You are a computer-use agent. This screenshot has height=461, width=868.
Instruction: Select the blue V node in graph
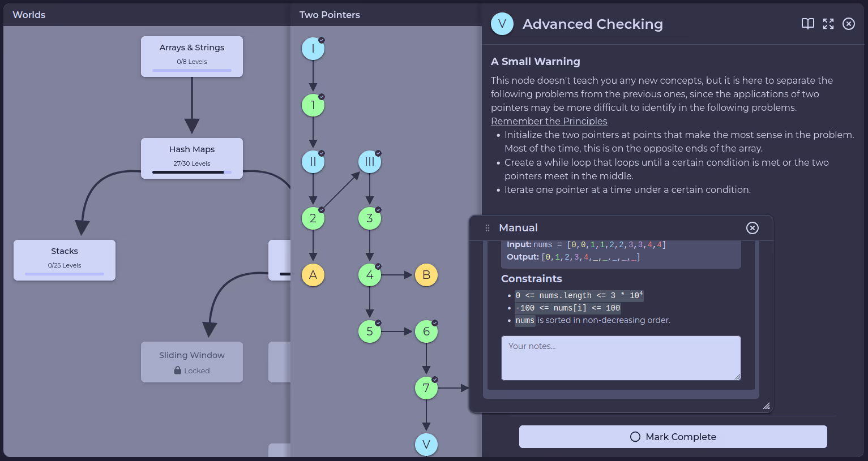(426, 444)
